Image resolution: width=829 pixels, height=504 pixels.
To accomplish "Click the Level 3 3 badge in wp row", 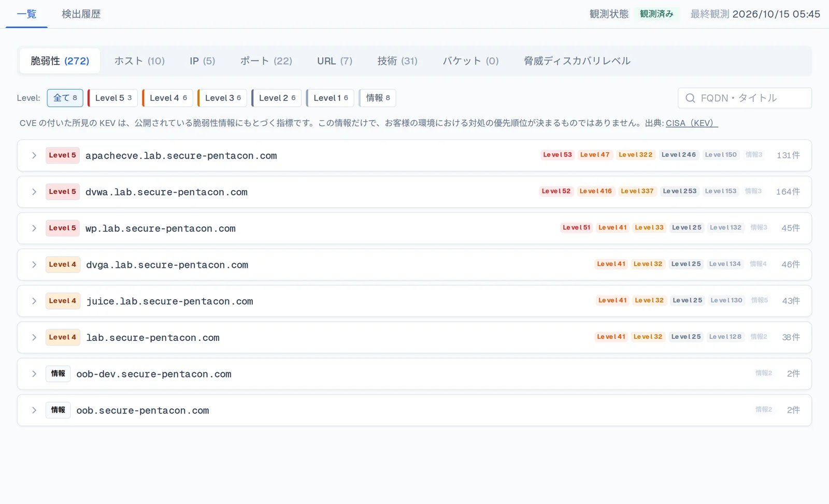I will [x=649, y=227].
